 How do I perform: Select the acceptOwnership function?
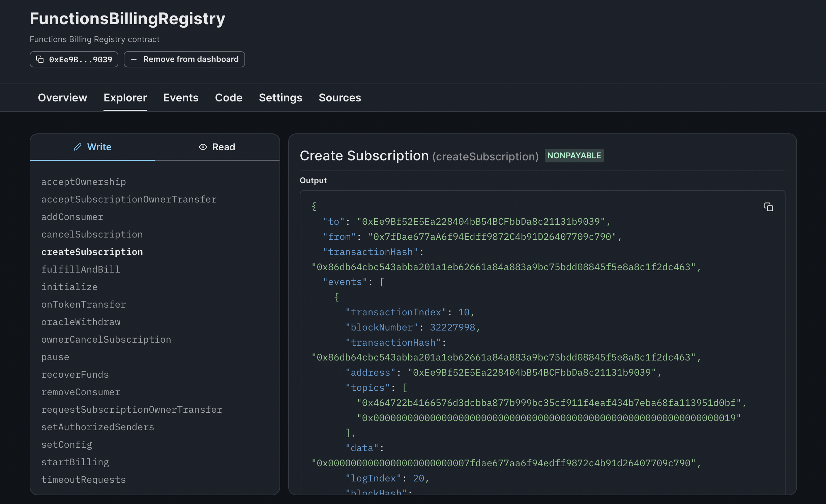point(83,182)
